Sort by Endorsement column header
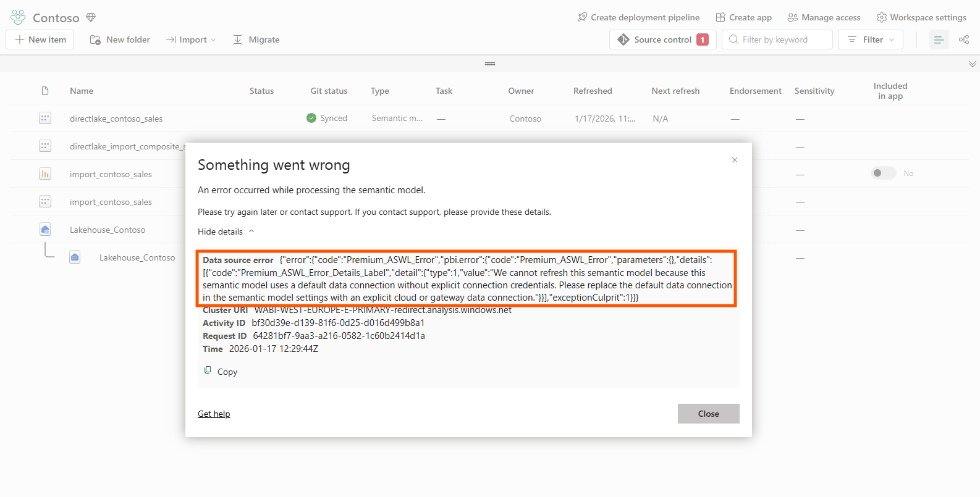This screenshot has width=980, height=497. (755, 91)
